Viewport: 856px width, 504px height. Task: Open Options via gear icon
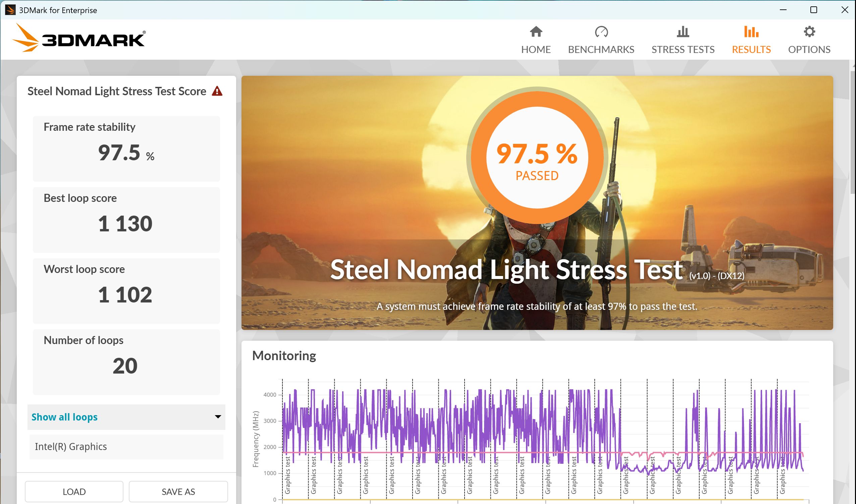point(809,32)
